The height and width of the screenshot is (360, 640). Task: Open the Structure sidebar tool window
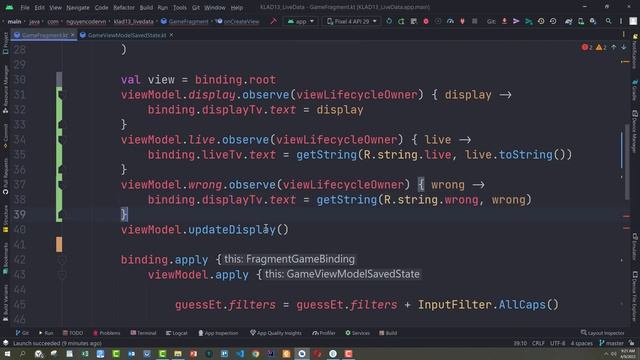point(5,218)
